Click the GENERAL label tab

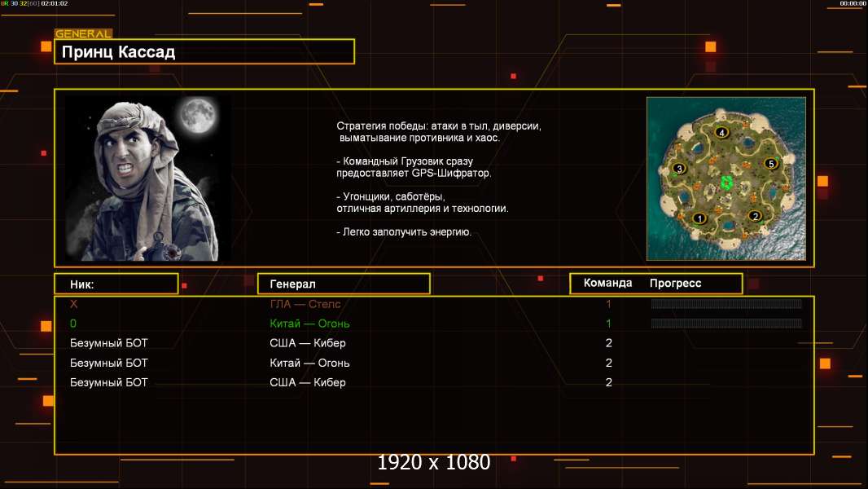(x=83, y=33)
